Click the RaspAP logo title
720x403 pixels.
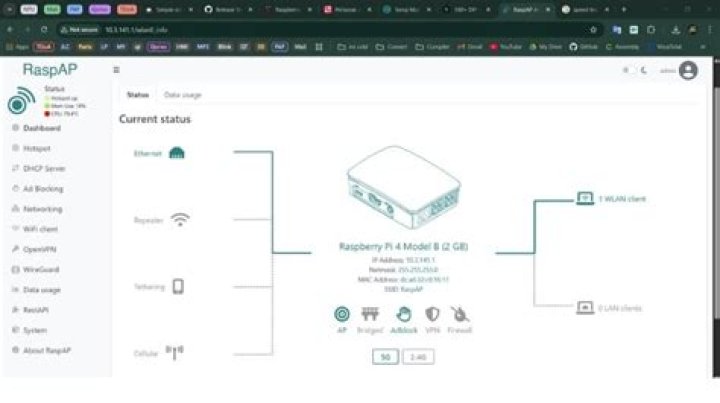pyautogui.click(x=50, y=70)
